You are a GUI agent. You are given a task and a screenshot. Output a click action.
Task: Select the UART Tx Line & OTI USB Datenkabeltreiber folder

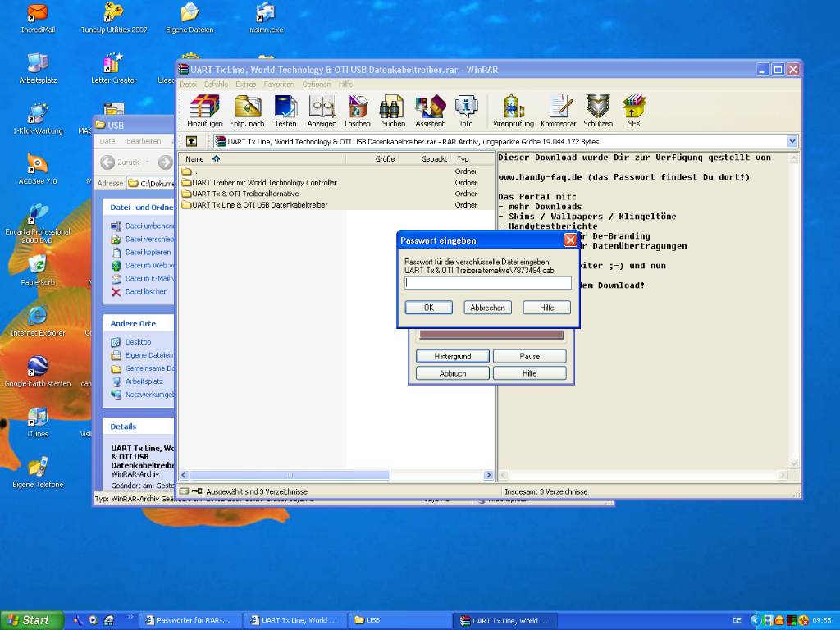pyautogui.click(x=254, y=204)
